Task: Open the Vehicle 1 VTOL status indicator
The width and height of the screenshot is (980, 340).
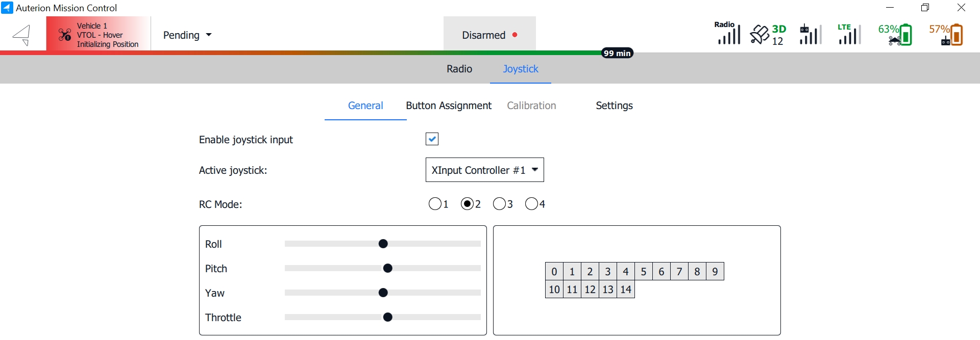Action: (99, 35)
